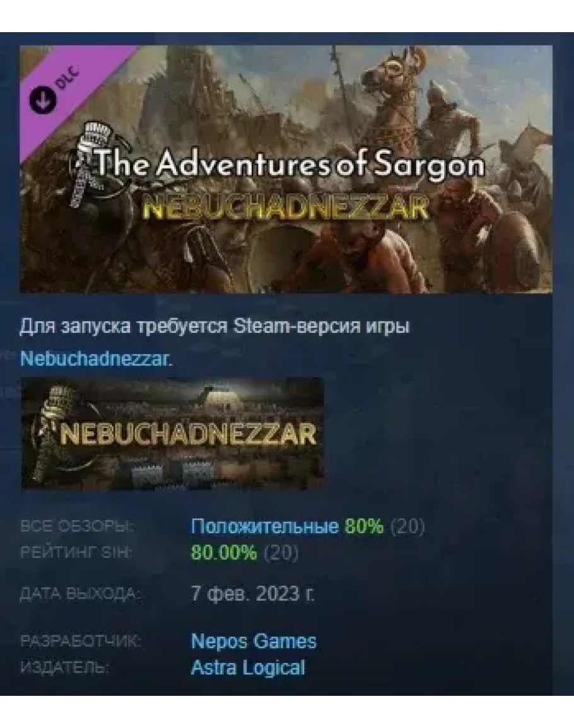Click the 'Для запуска требуется Steam-версия игры' notice
The width and height of the screenshot is (574, 728).
pyautogui.click(x=214, y=326)
